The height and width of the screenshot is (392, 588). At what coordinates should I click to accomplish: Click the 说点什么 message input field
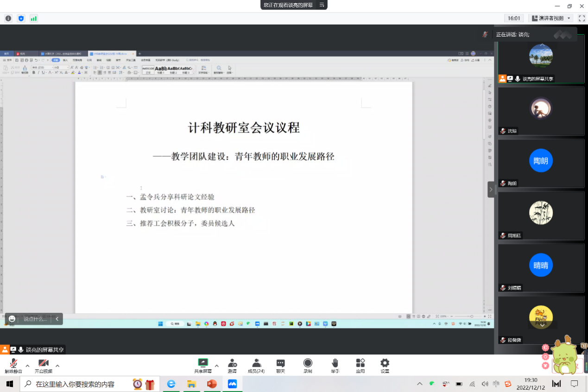pyautogui.click(x=35, y=319)
